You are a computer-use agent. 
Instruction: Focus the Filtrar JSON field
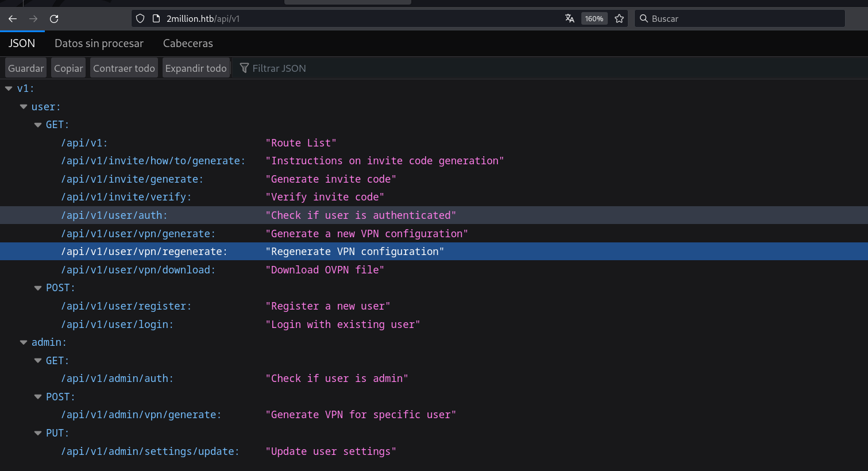point(279,68)
